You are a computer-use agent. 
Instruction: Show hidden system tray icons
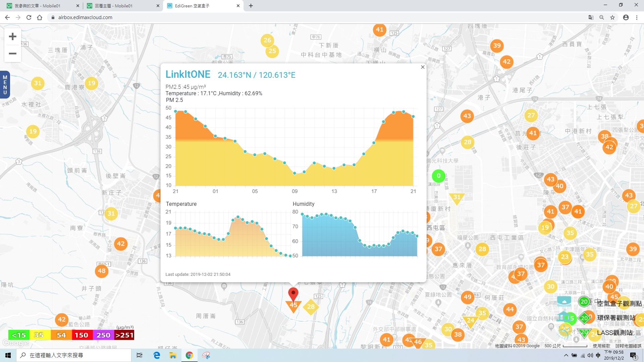click(x=566, y=355)
